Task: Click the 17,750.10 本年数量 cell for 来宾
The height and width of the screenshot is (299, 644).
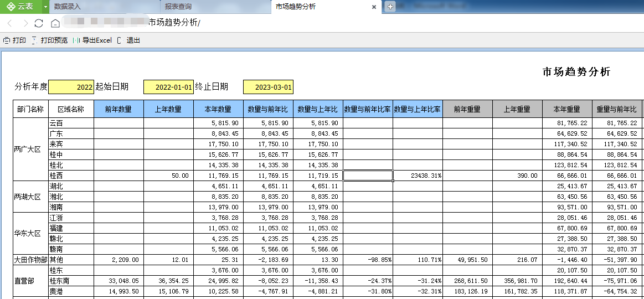Action: [x=219, y=144]
